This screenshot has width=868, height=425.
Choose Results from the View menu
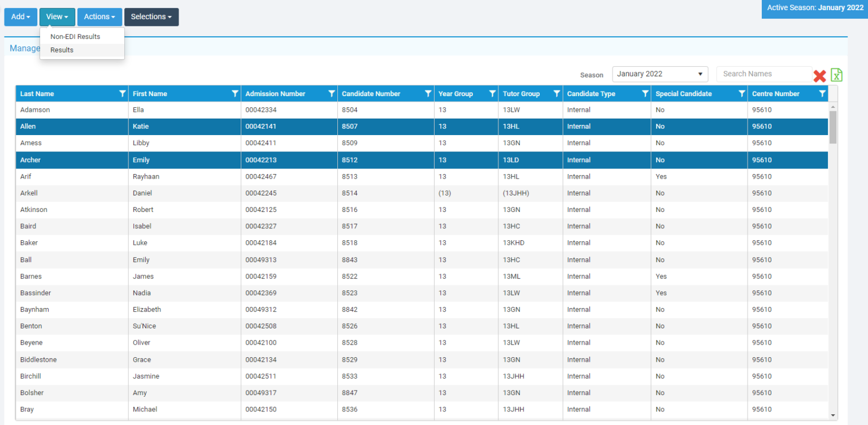coord(62,50)
